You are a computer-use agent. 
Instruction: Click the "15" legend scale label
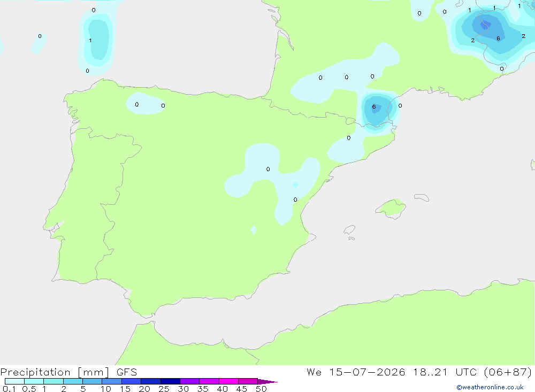pyautogui.click(x=125, y=389)
